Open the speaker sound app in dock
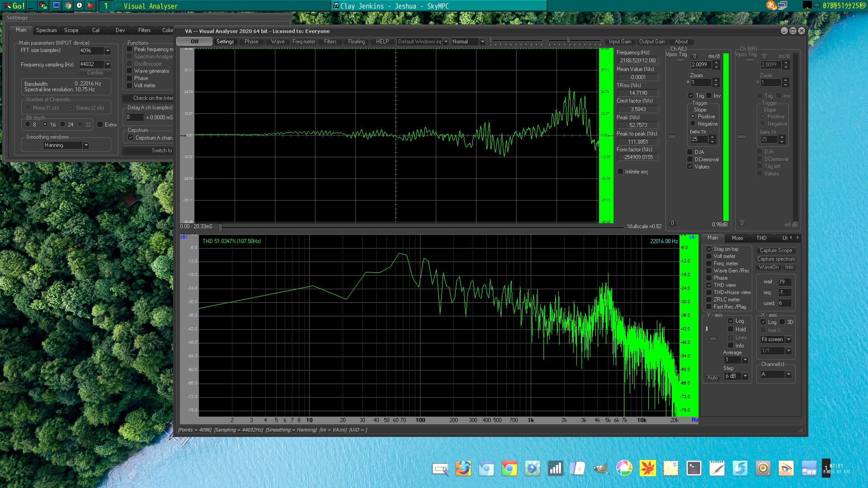 pos(763,469)
